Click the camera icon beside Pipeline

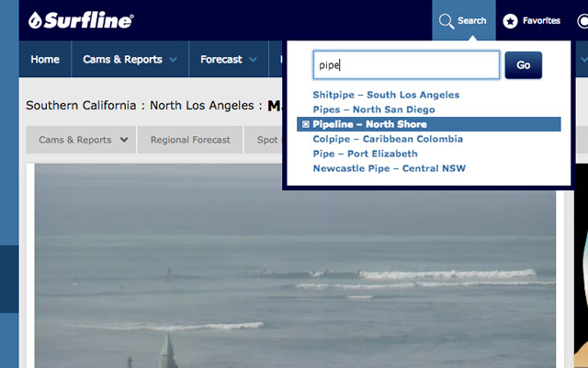pyautogui.click(x=306, y=124)
